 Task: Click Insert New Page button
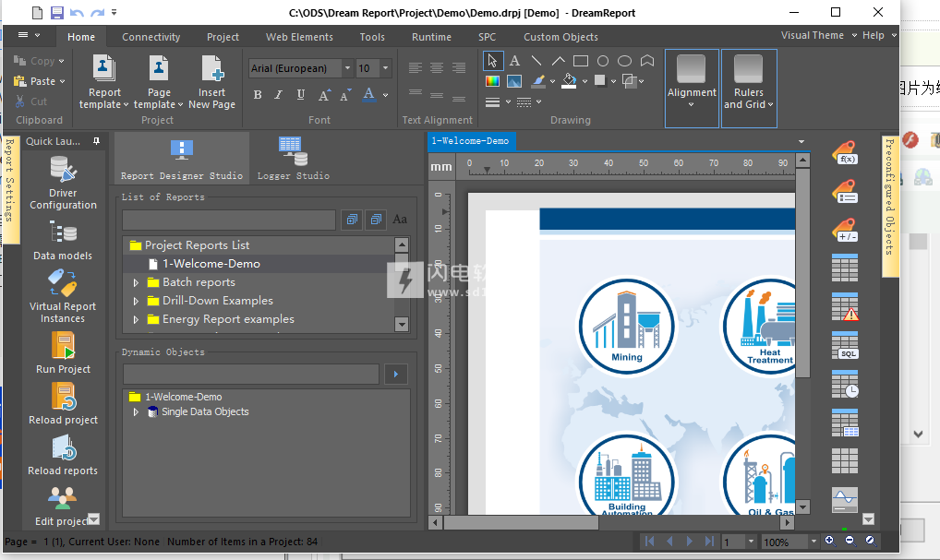point(211,83)
